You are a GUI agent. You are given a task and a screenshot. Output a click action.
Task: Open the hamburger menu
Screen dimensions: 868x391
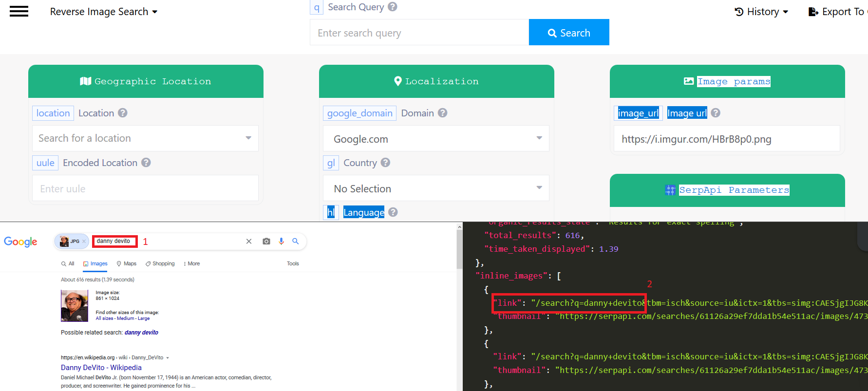[x=19, y=11]
